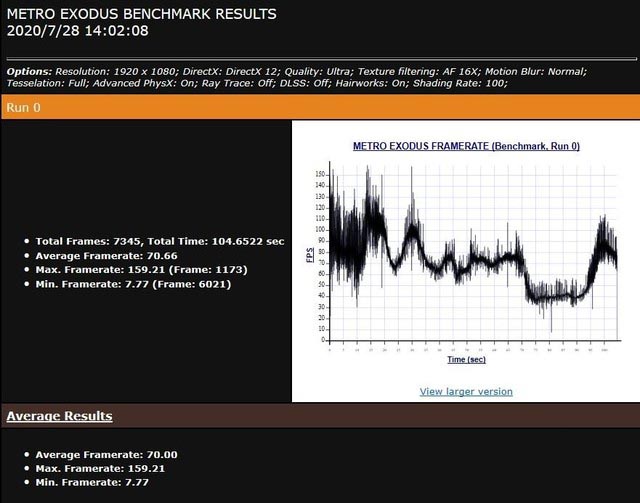The image size is (640, 503).
Task: Click the METRO EXODUS BENCHMARK RESULTS title
Action: point(142,14)
